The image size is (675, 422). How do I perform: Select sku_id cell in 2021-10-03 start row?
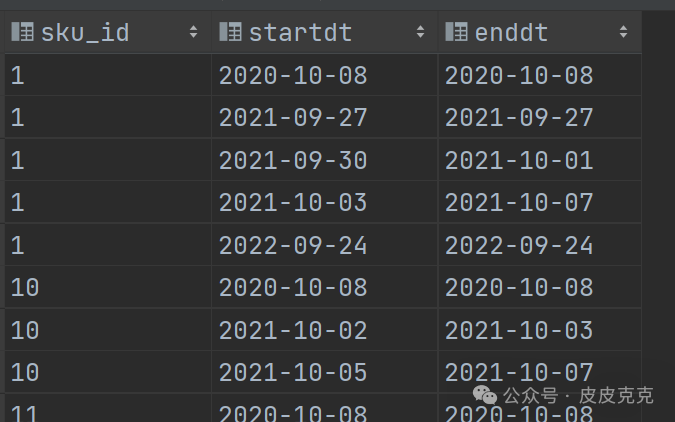pos(108,202)
